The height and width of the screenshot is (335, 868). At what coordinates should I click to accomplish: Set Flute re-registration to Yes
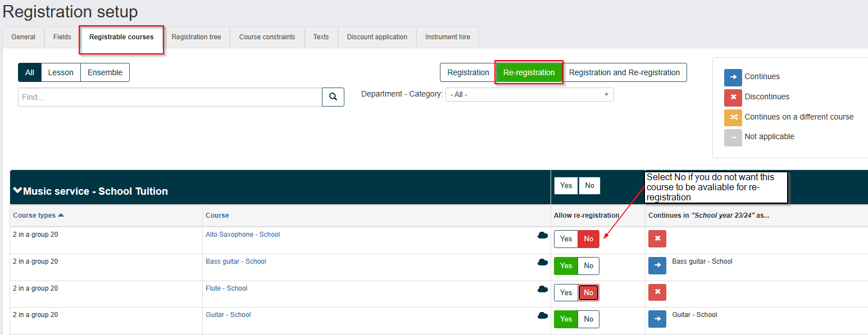pyautogui.click(x=566, y=292)
